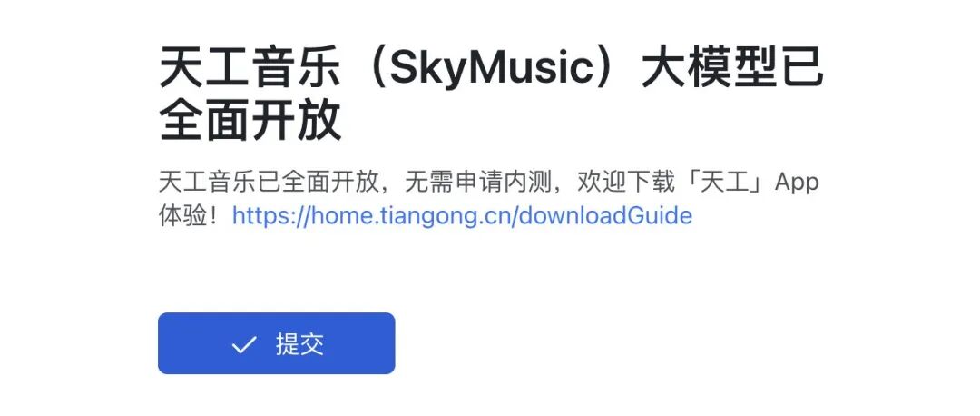Click the word App in description
This screenshot has height=416, width=980.
click(797, 183)
